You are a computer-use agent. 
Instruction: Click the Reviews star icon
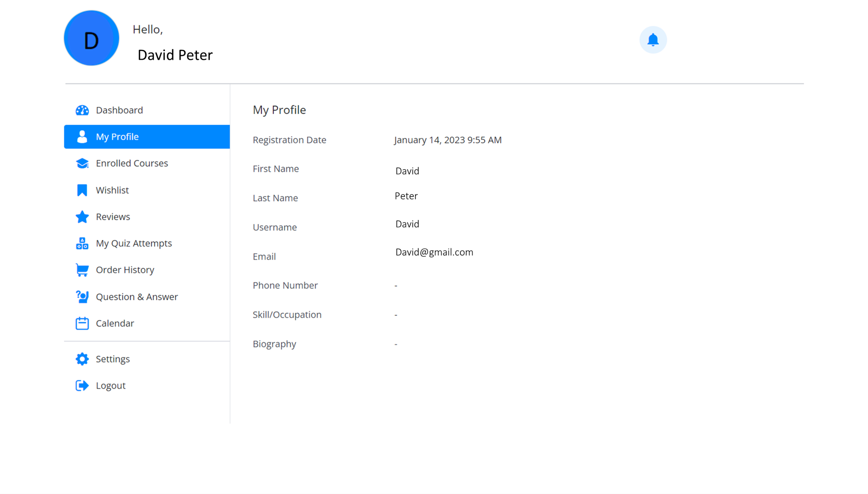(82, 217)
